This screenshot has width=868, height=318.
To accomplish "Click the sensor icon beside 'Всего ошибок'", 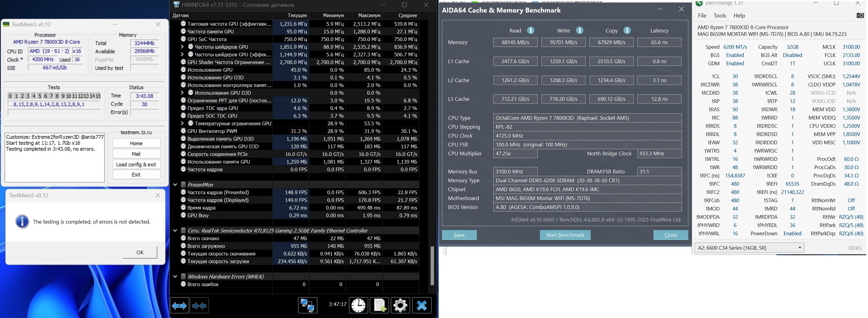I will [183, 284].
